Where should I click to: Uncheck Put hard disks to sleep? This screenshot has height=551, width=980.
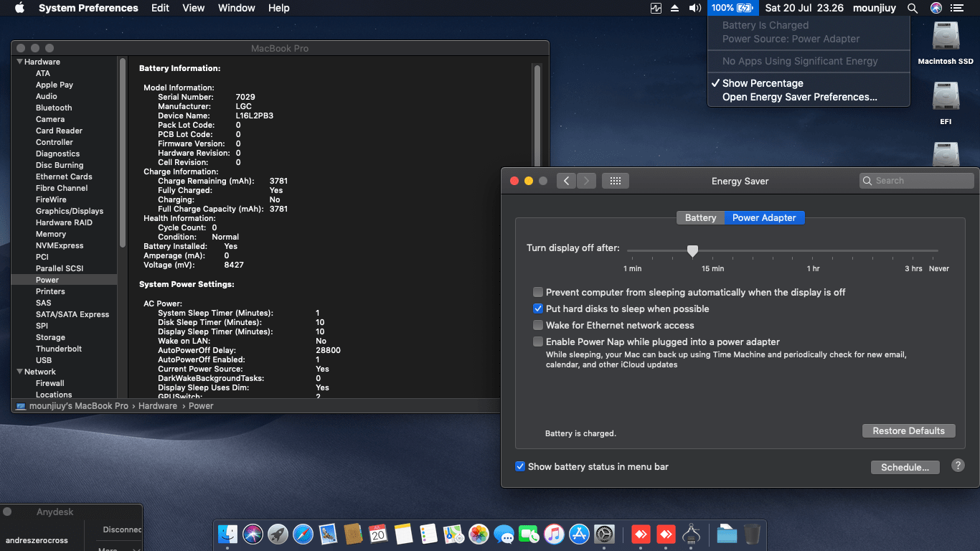coord(538,309)
